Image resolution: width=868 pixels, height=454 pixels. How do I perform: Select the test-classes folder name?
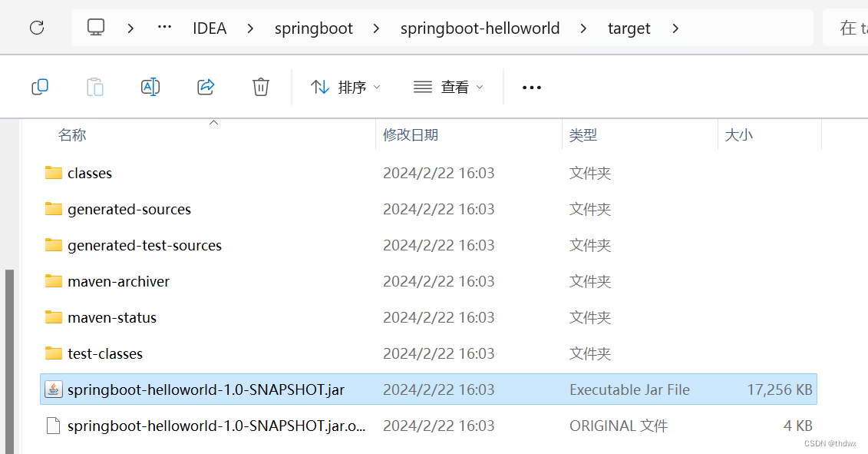pos(105,353)
